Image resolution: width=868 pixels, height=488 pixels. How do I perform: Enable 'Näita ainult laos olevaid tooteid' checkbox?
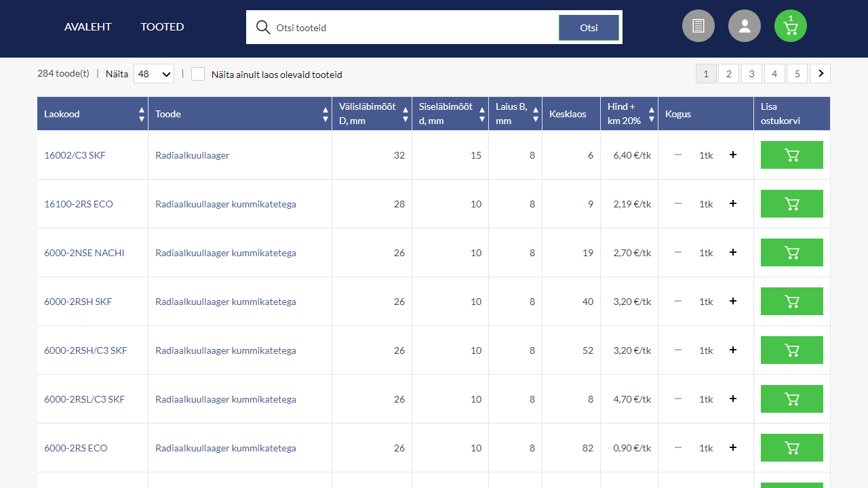pyautogui.click(x=198, y=74)
